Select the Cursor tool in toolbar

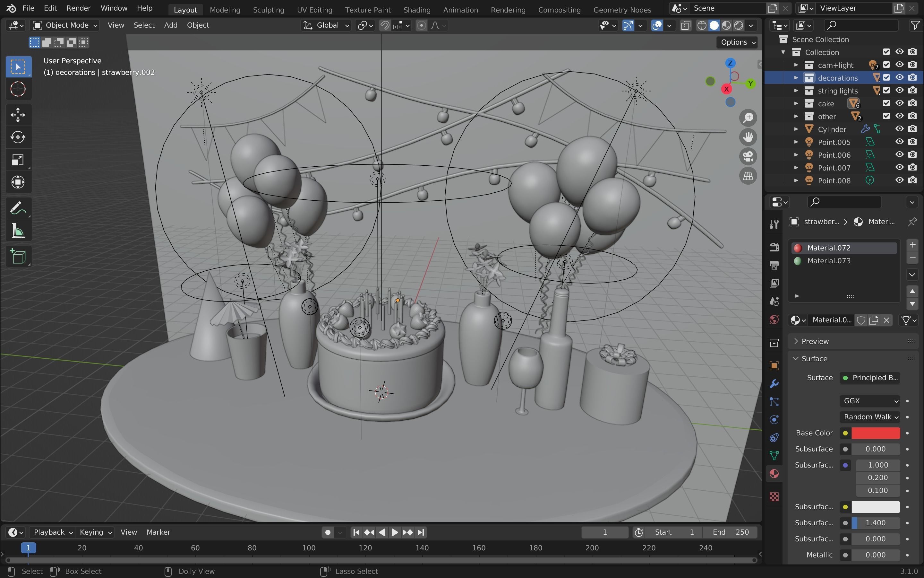(x=18, y=89)
